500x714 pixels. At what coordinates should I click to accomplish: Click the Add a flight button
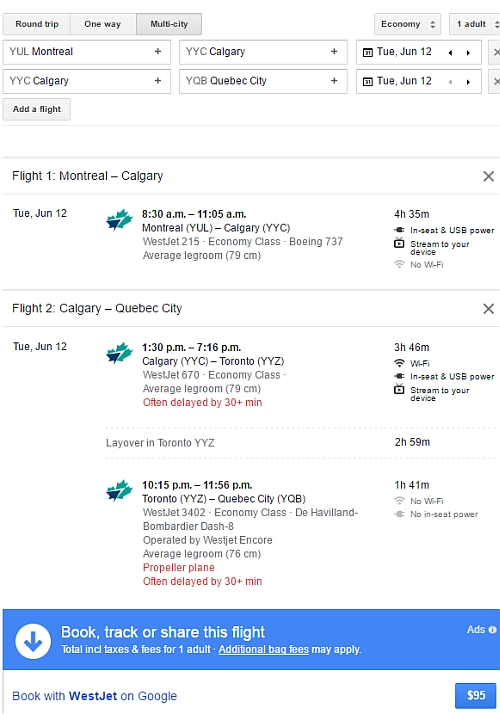click(x=36, y=109)
